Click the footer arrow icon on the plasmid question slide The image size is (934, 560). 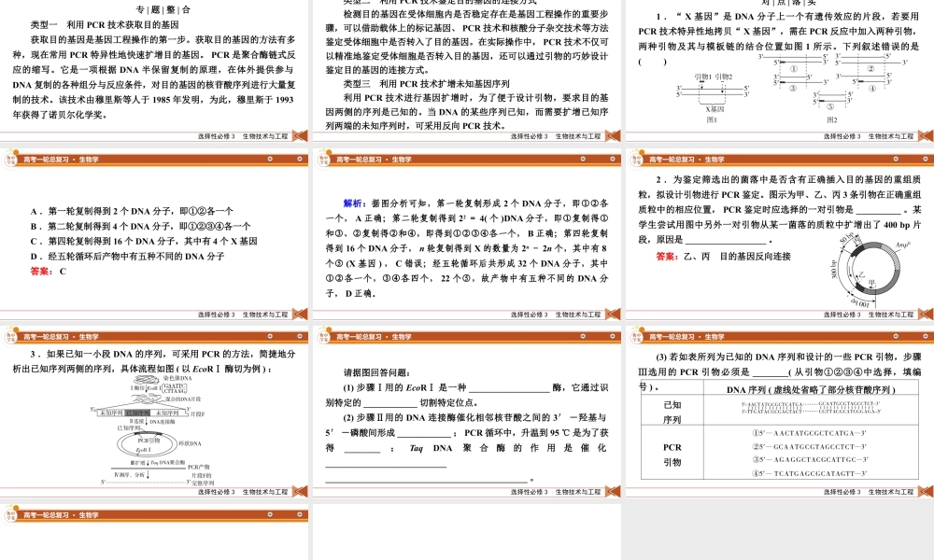(926, 315)
